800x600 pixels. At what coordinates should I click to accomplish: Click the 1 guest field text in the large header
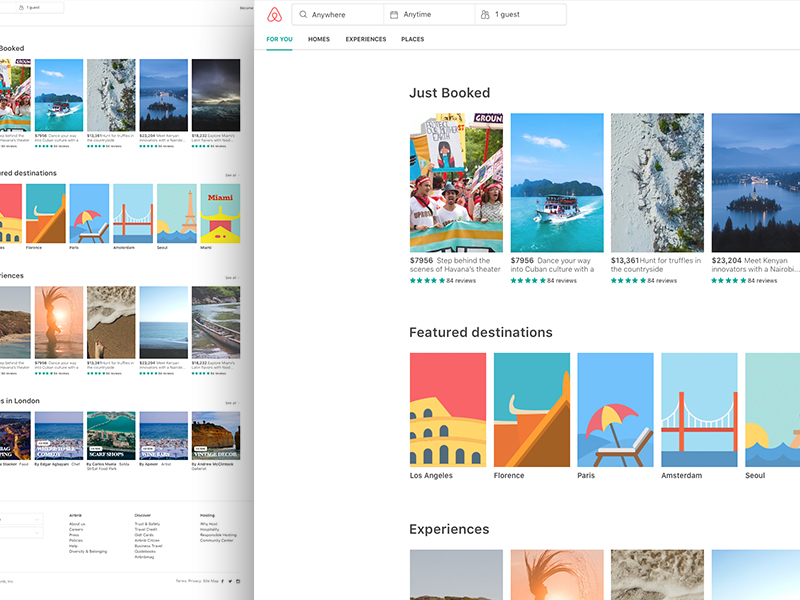point(507,14)
